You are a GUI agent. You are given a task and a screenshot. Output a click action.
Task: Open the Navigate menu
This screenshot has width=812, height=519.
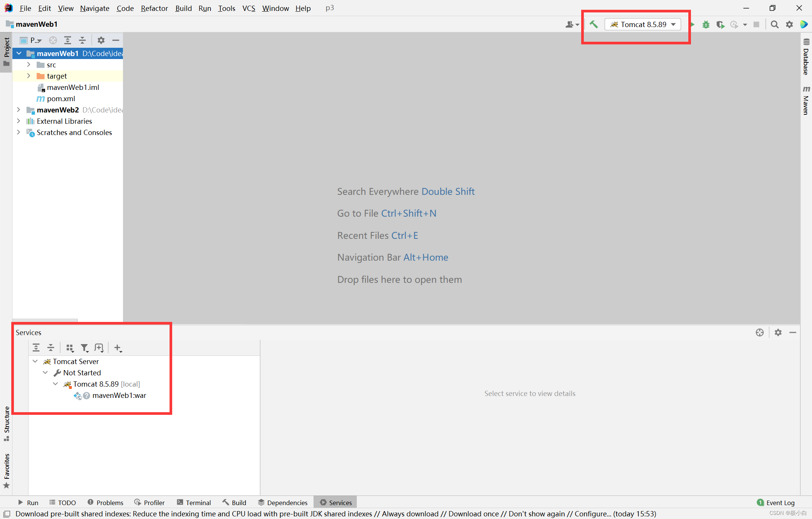pos(94,8)
